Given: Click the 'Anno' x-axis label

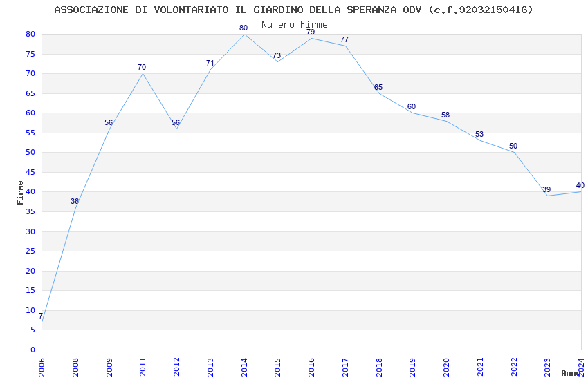Looking at the screenshot, I should tap(571, 373).
